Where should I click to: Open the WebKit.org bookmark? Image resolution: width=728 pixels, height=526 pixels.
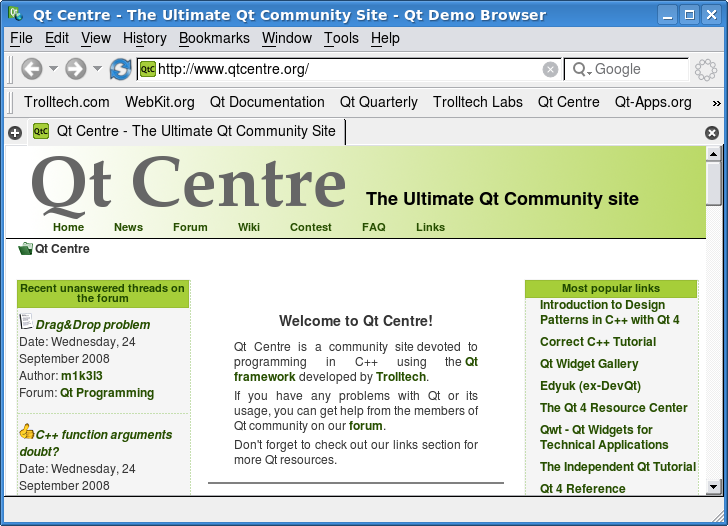(160, 102)
